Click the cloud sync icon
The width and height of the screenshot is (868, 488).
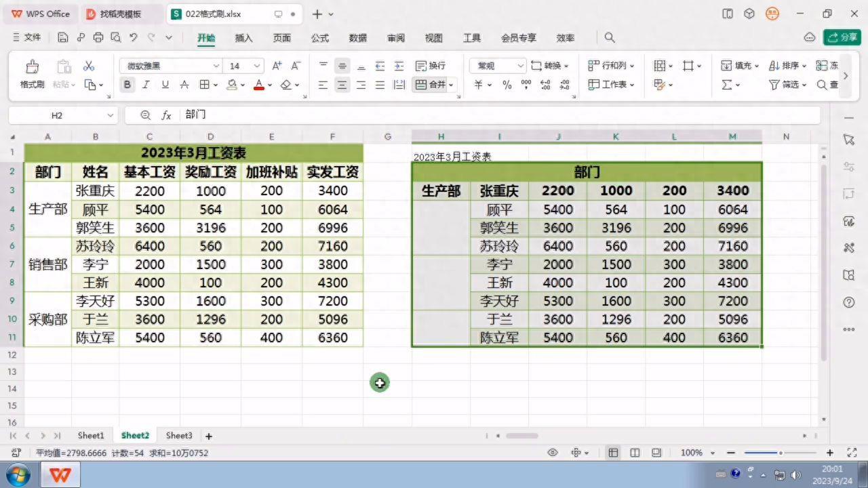coord(809,37)
